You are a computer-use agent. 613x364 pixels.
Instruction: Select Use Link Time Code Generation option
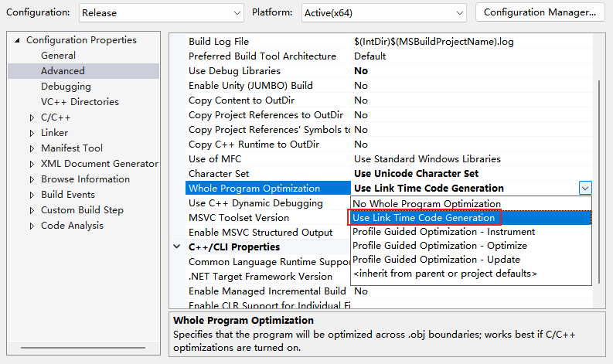coord(471,218)
